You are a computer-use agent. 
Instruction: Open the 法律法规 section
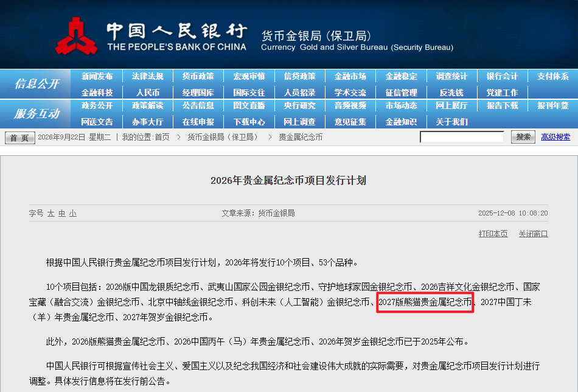pos(147,76)
